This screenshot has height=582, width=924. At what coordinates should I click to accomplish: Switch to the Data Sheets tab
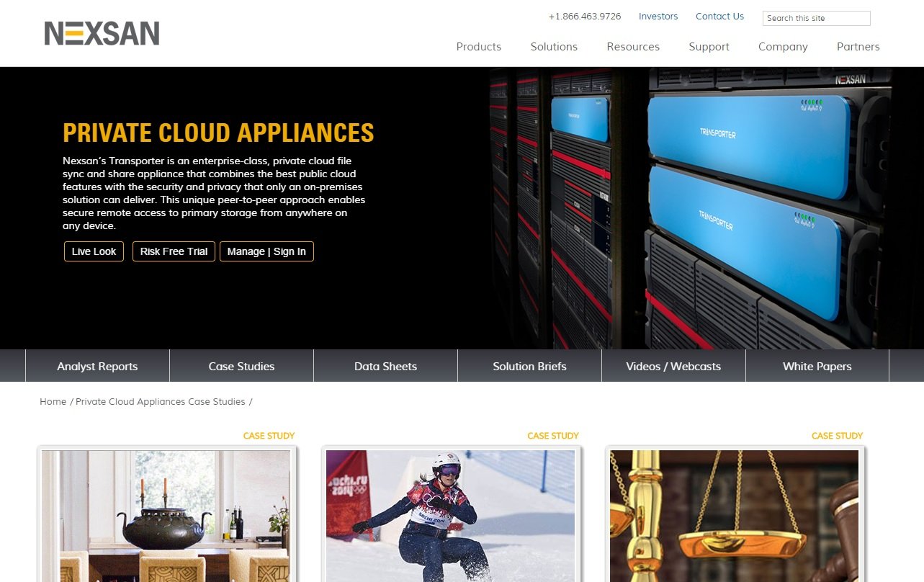coord(385,366)
